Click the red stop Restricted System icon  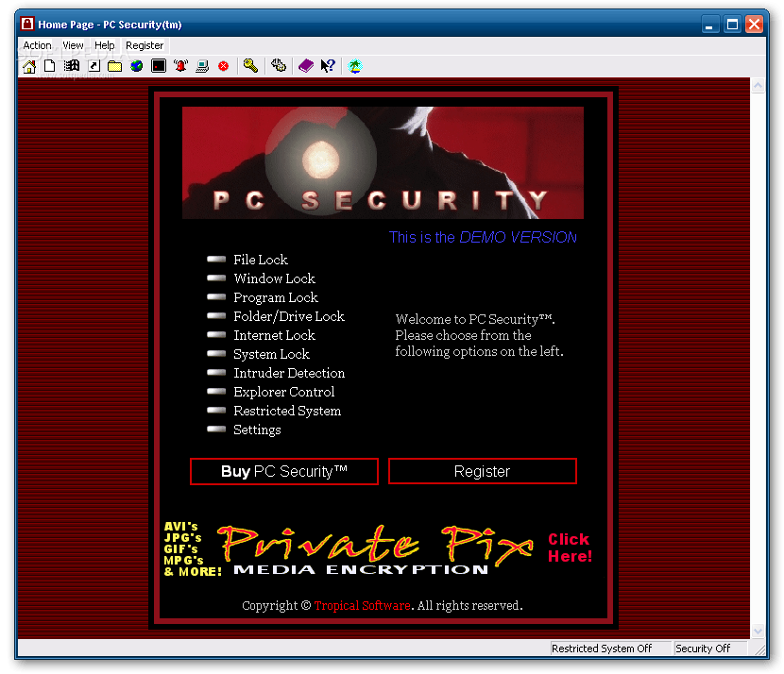click(223, 65)
